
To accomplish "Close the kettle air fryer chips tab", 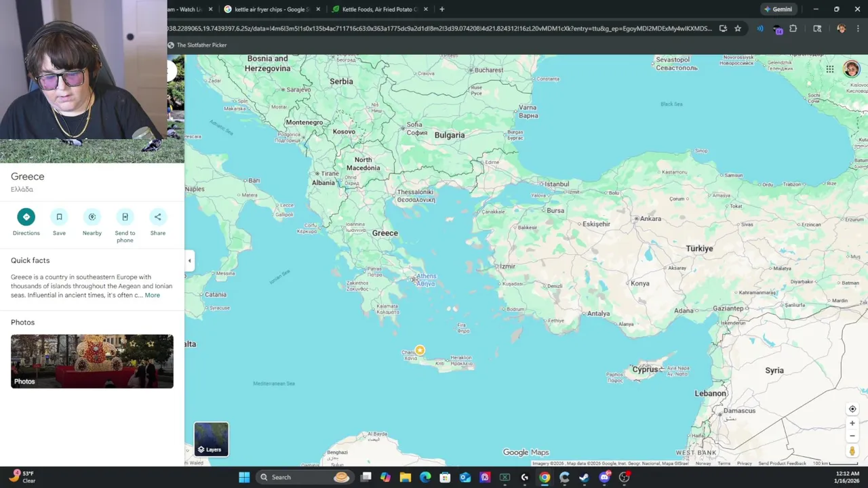I will coord(318,9).
